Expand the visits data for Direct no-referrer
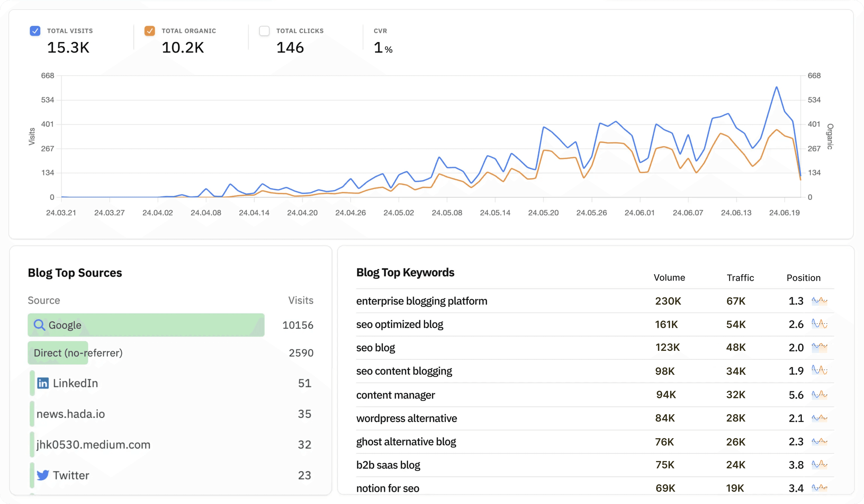The height and width of the screenshot is (504, 864). click(x=79, y=352)
